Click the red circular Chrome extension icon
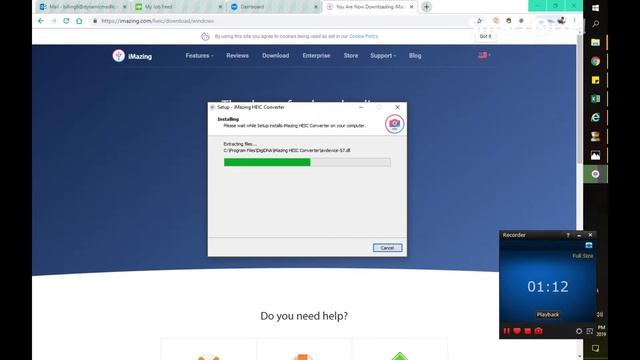This screenshot has height=360, width=640. (x=496, y=20)
